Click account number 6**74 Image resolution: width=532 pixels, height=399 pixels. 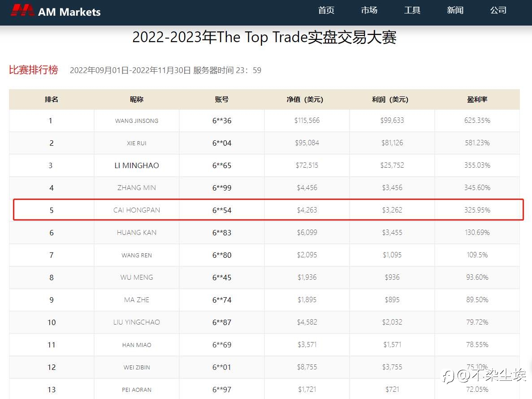click(222, 299)
